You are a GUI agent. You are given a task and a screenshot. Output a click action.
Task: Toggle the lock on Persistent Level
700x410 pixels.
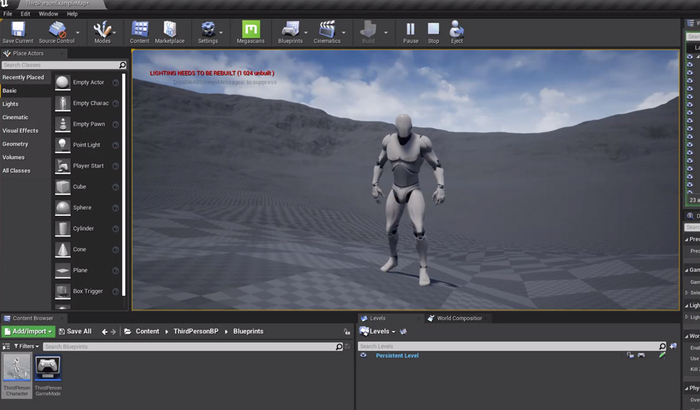630,355
